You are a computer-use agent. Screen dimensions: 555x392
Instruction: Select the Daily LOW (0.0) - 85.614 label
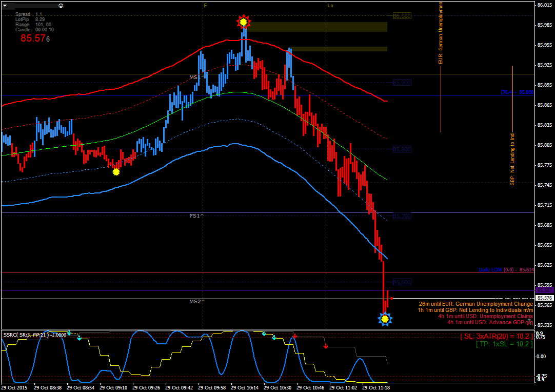[506, 270]
